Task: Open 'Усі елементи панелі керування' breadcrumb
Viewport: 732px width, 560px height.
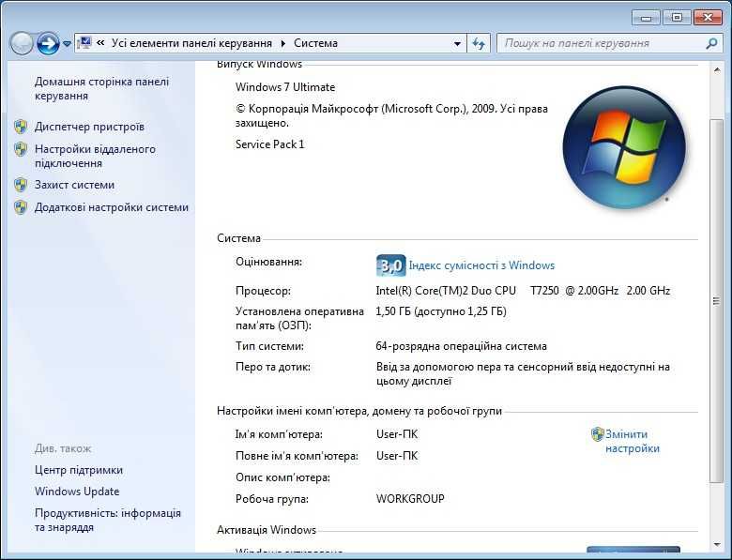Action: tap(191, 43)
